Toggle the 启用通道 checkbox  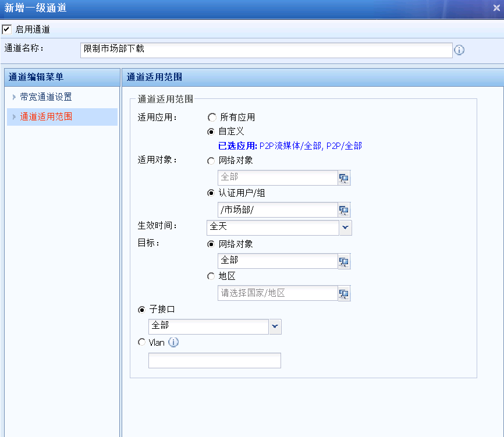(7, 29)
